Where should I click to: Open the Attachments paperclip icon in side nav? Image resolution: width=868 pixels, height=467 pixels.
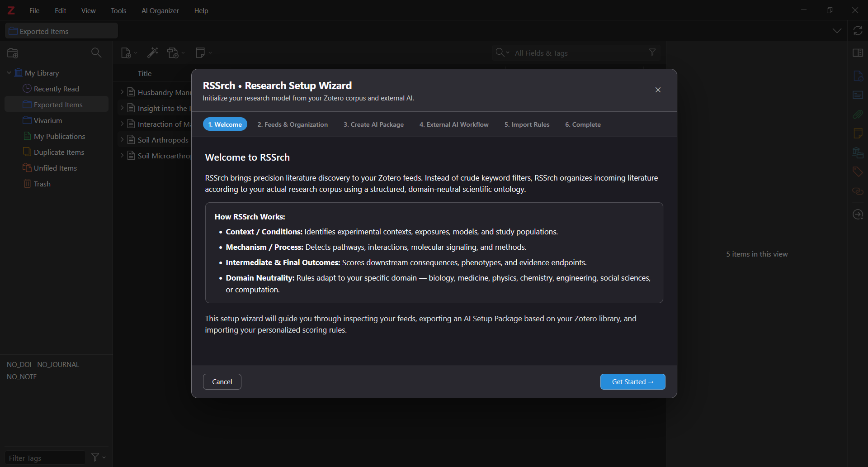858,114
